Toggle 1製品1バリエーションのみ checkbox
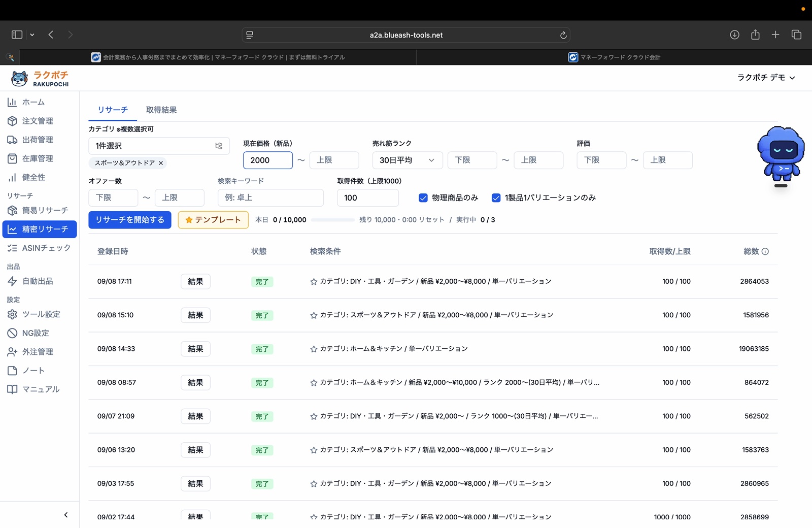 (496, 198)
